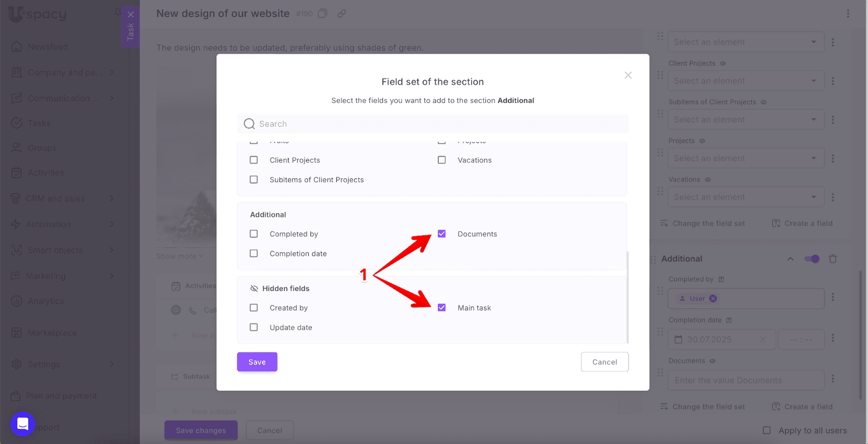Click the search magnifier icon in dialog
Image resolution: width=868 pixels, height=444 pixels.
tap(249, 124)
